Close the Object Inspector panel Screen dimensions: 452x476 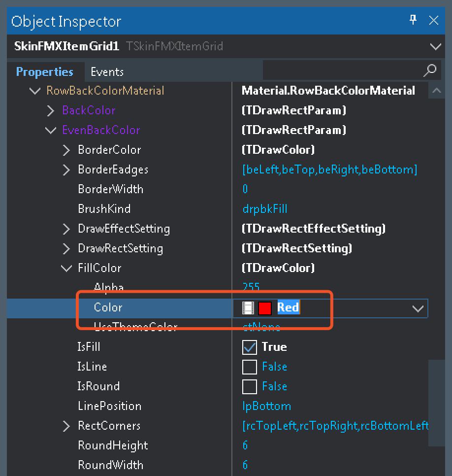(434, 20)
